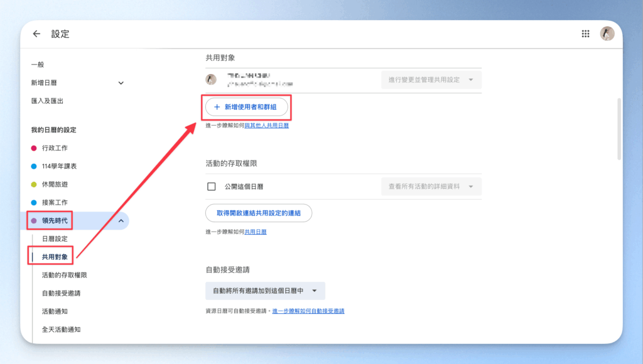Open the 與其他人共用日曆 help link
The image size is (643, 364).
(x=266, y=126)
